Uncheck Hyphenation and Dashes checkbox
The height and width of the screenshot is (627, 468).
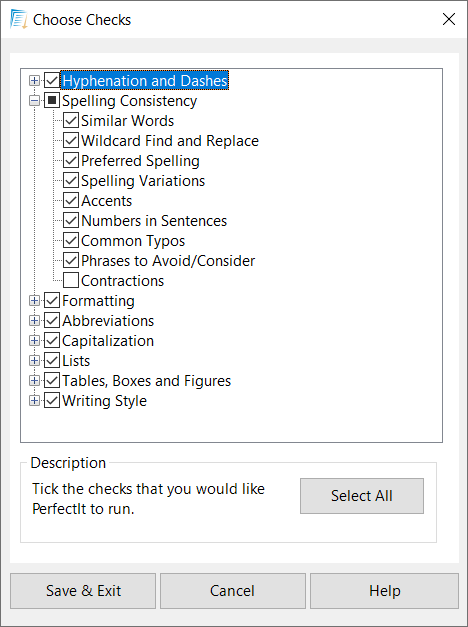52,81
